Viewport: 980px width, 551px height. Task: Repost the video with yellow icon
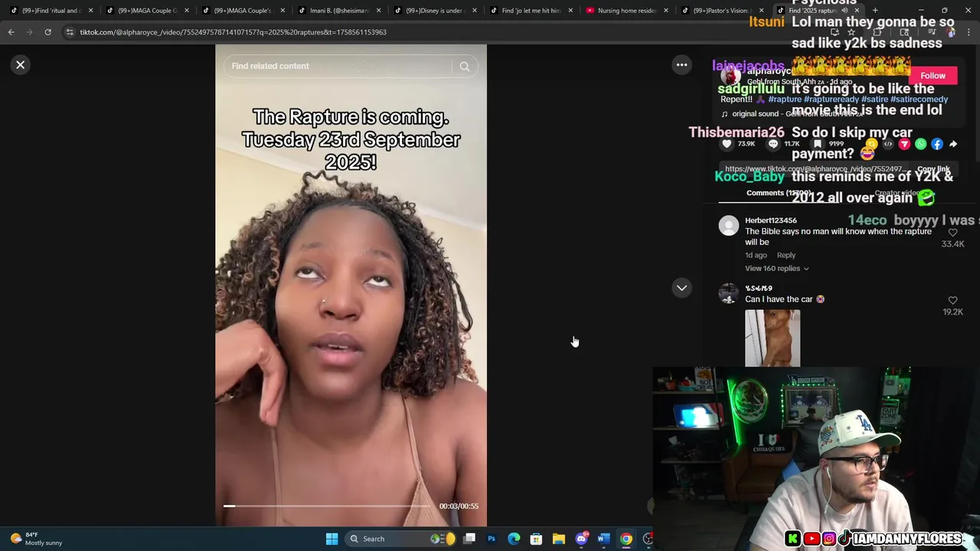pyautogui.click(x=871, y=144)
